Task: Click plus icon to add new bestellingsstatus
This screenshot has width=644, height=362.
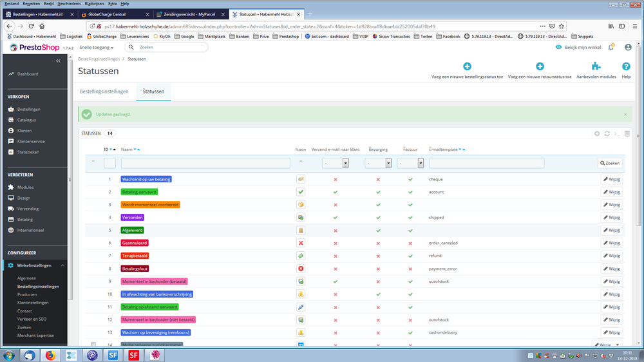Action: [467, 66]
